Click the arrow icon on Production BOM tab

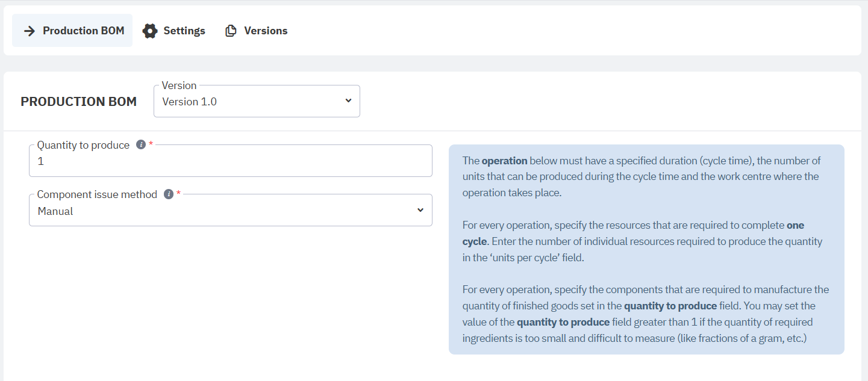point(29,31)
